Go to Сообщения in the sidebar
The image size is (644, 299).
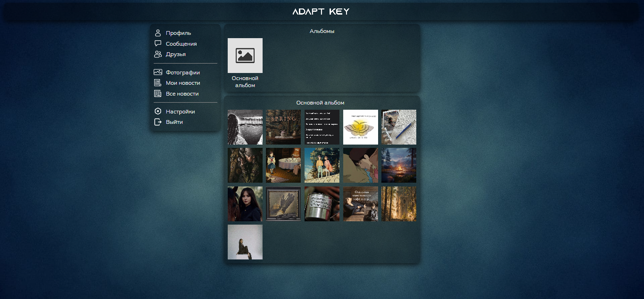(181, 44)
